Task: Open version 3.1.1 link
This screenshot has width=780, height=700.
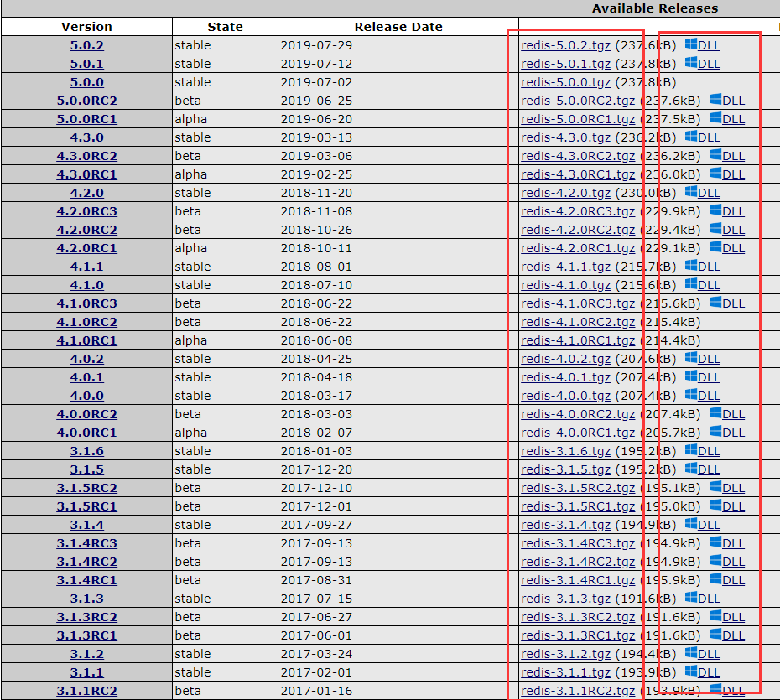Action: click(x=86, y=672)
